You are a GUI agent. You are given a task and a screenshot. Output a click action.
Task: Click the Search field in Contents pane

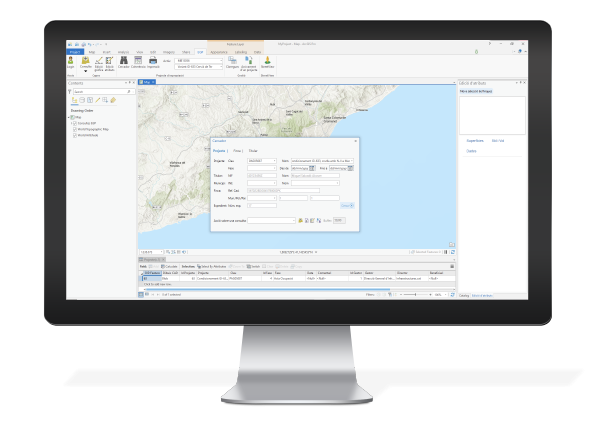[x=95, y=93]
